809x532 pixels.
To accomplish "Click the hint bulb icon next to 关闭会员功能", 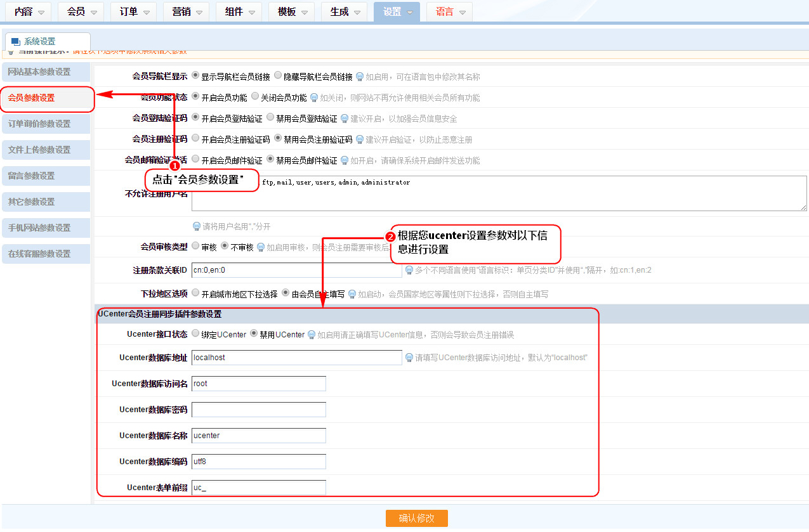I will 314,98.
